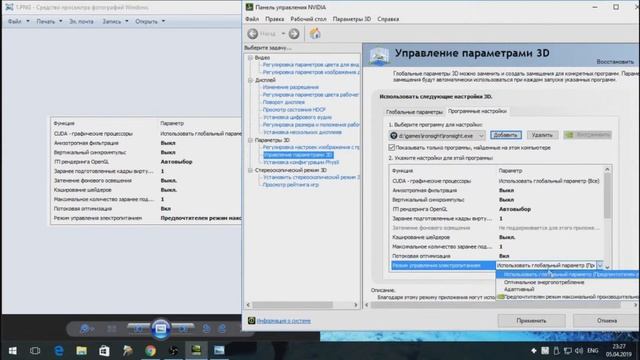Open the back button history dropdown arrow
The width and height of the screenshot is (640, 360).
click(x=283, y=33)
